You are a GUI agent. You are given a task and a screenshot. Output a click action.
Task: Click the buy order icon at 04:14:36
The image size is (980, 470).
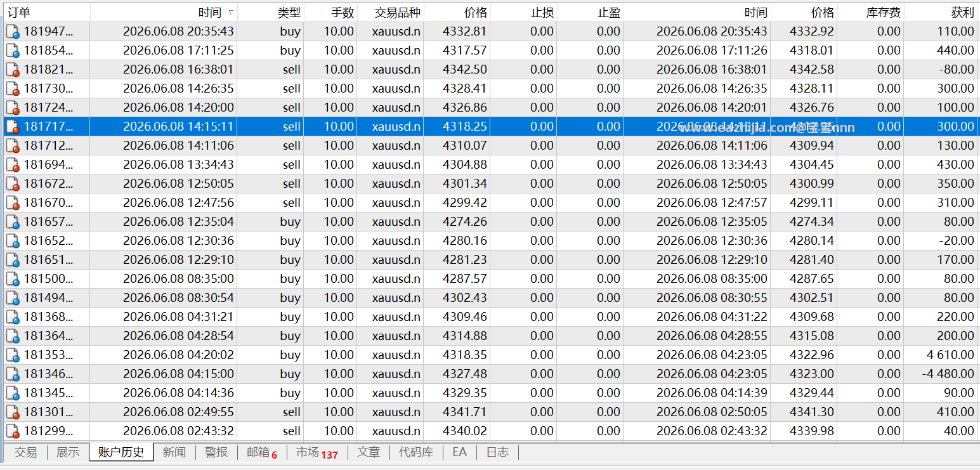[12, 393]
